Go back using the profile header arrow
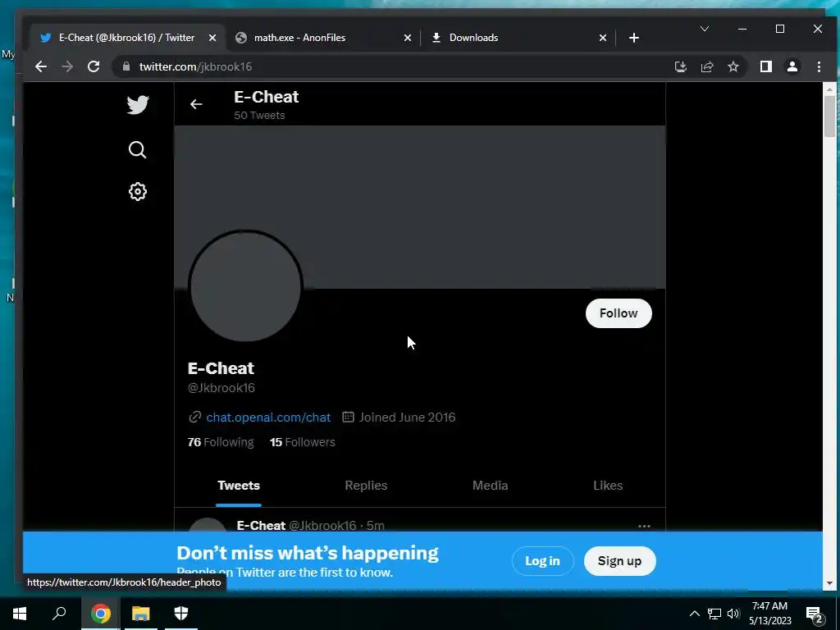The height and width of the screenshot is (630, 840). click(196, 104)
